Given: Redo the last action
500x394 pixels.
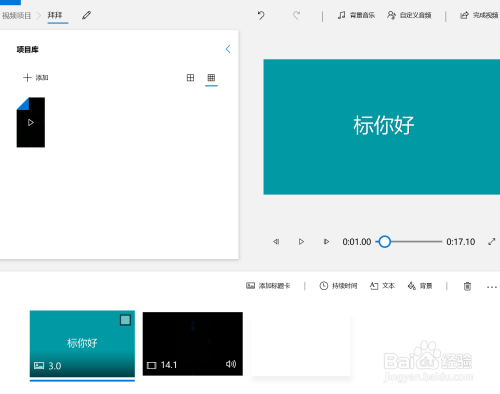Looking at the screenshot, I should (296, 15).
